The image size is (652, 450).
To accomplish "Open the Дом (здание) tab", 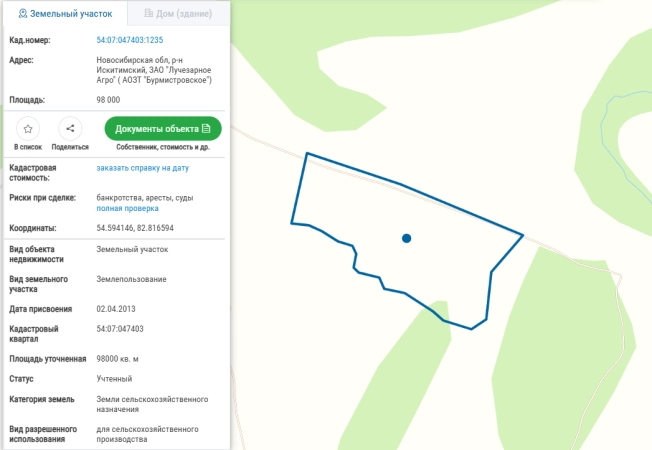I will coord(180,14).
